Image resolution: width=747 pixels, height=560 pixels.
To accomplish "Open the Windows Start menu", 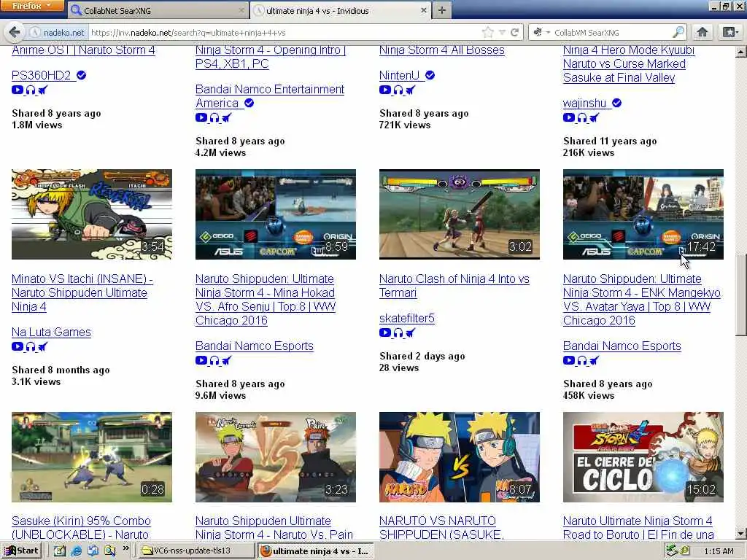I will coord(21,551).
